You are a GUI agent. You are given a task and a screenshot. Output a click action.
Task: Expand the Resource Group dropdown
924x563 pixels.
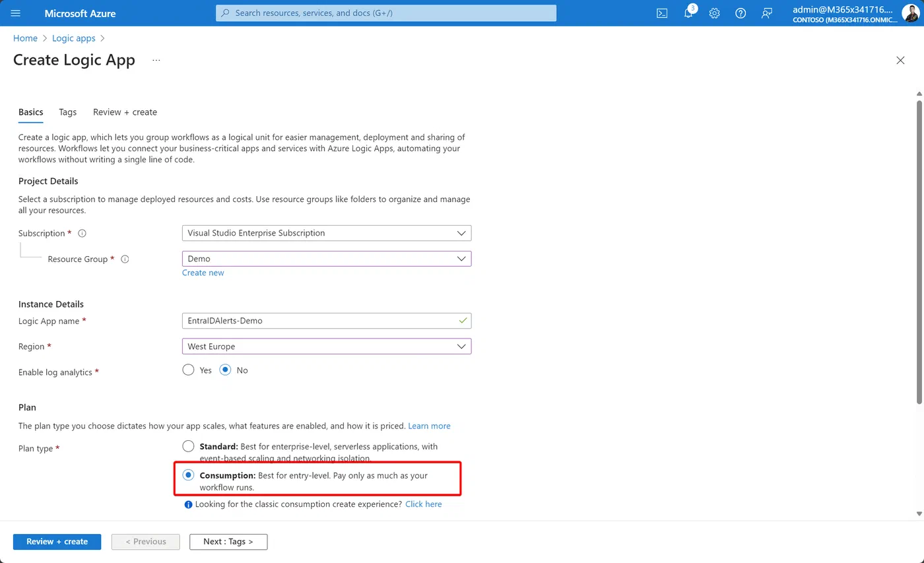click(x=327, y=259)
